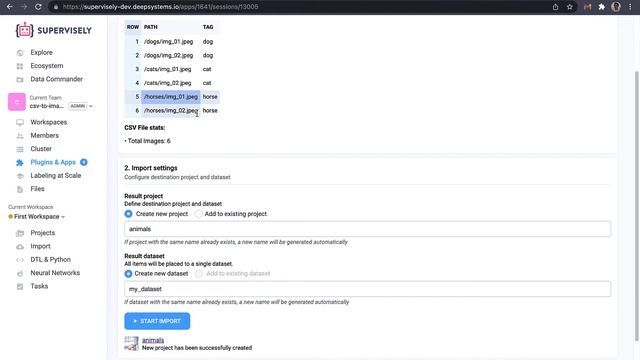Click the Tasks checklist icon

point(20,287)
